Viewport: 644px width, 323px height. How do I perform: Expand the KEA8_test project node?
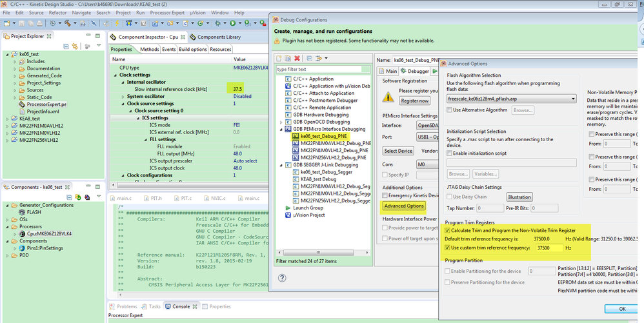coord(8,119)
